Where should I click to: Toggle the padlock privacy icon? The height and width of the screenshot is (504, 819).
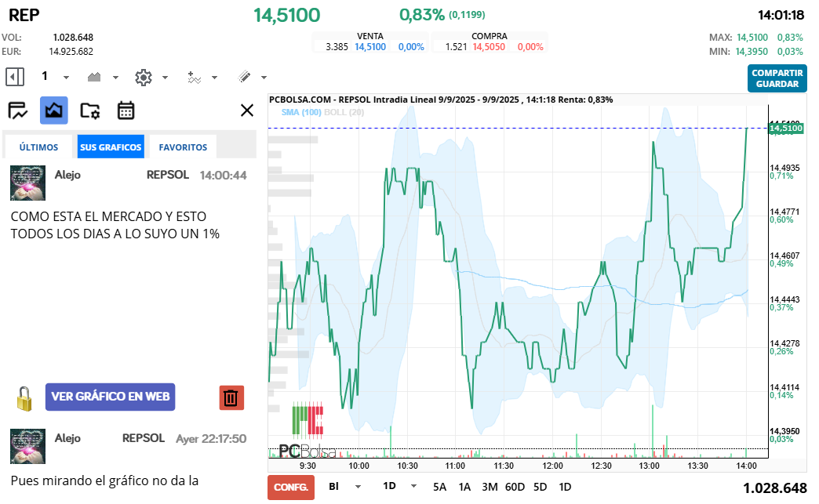point(24,399)
